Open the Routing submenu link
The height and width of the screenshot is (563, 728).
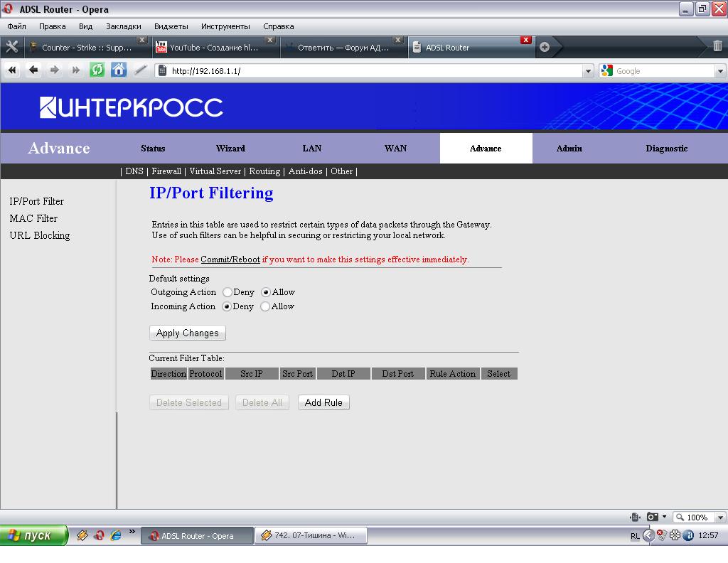point(264,171)
